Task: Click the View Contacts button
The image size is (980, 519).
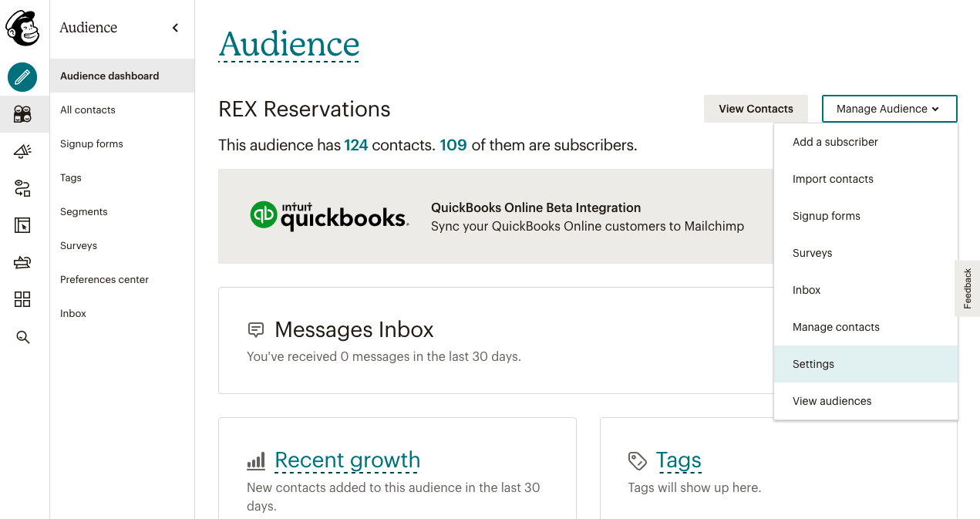Action: tap(756, 109)
